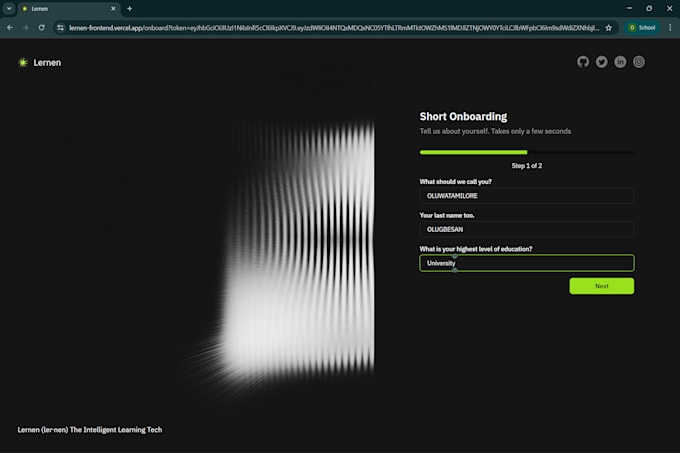This screenshot has height=453, width=680.
Task: Click the 'What should we call you?' label
Action: click(455, 182)
